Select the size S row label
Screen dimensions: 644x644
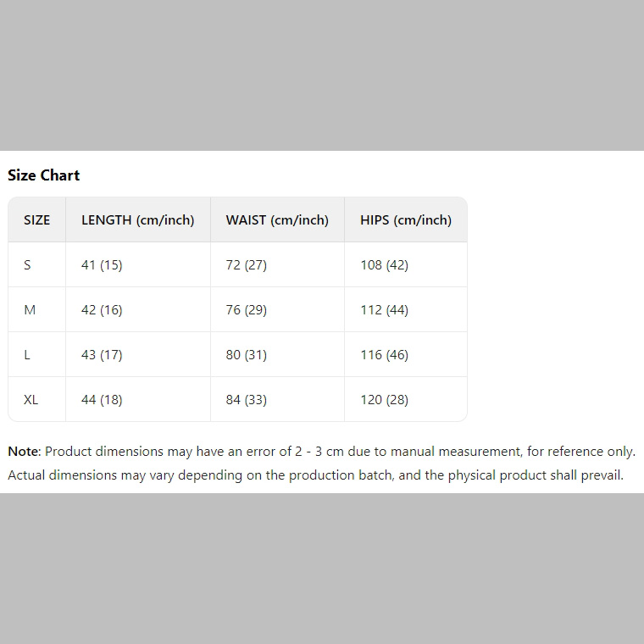point(27,265)
